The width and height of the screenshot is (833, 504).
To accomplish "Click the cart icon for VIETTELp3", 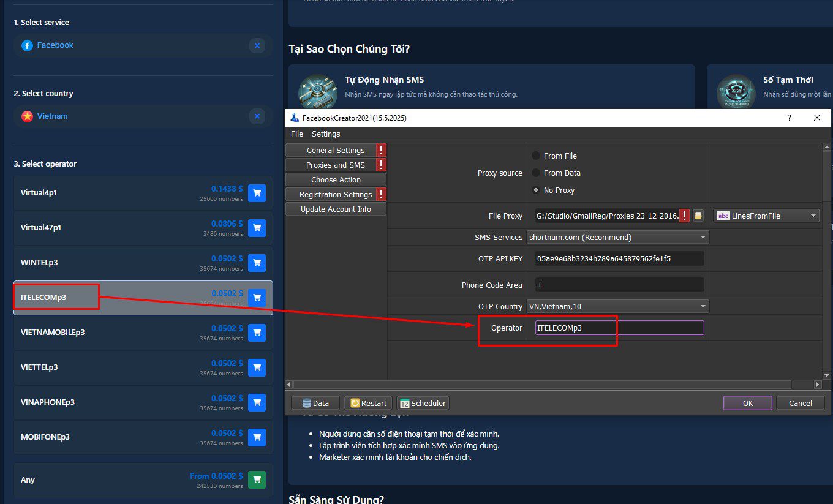I will (257, 367).
